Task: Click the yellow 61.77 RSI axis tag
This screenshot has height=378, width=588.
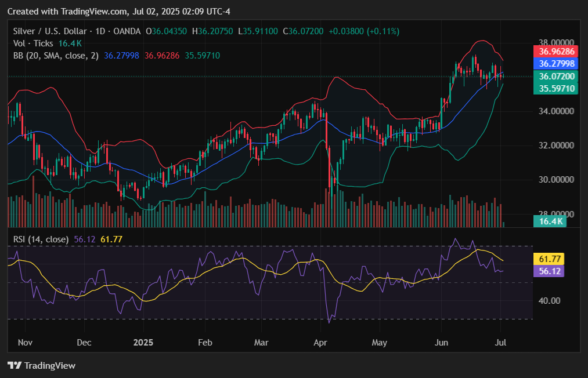Action: click(x=549, y=259)
